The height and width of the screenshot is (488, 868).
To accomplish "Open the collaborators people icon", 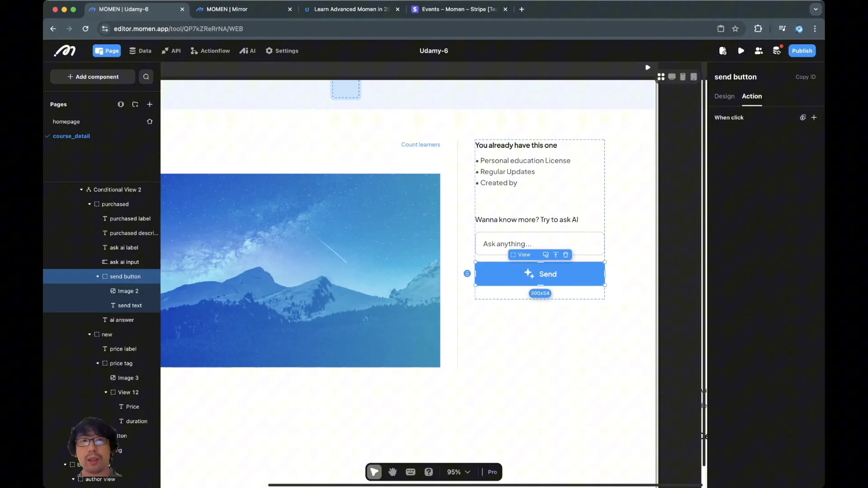I will (759, 51).
